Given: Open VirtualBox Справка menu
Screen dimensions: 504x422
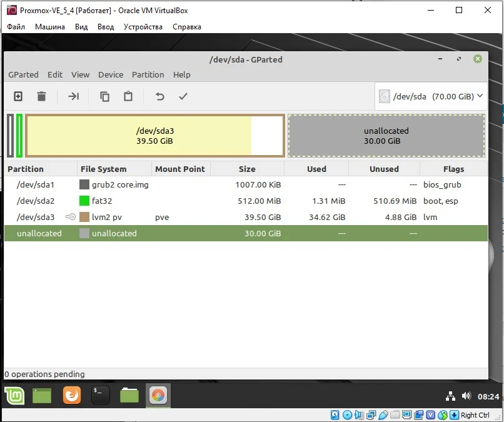Looking at the screenshot, I should [x=187, y=27].
